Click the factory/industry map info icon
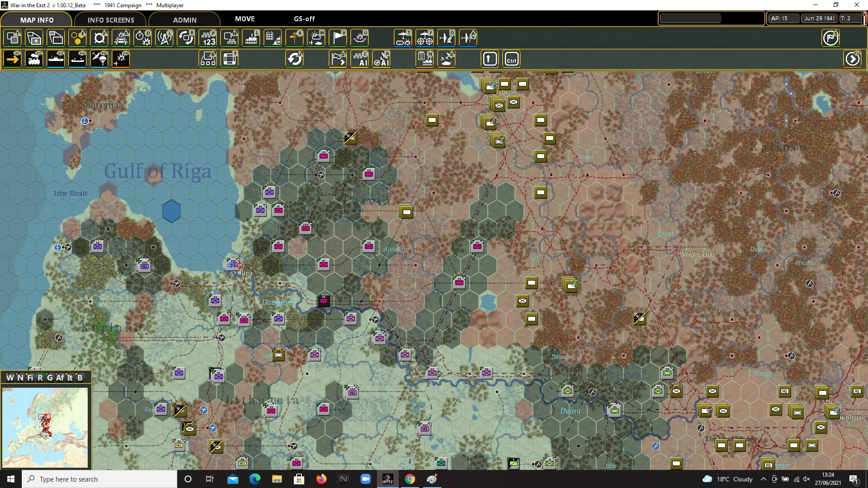The height and width of the screenshot is (488, 868). [251, 38]
